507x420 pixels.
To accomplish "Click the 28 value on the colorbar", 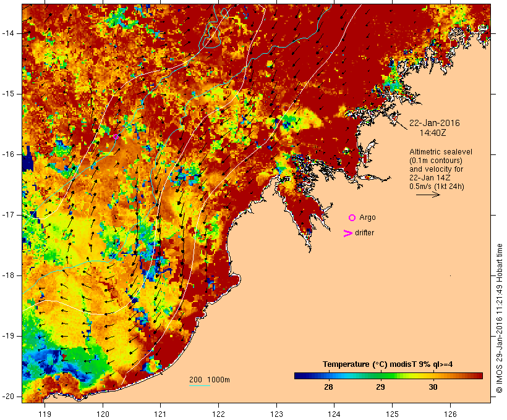I will 328,387.
